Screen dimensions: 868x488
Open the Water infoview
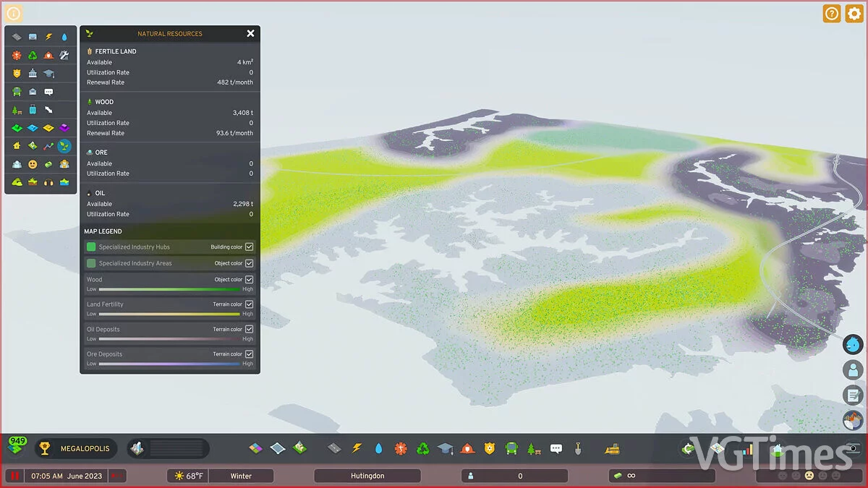point(64,36)
